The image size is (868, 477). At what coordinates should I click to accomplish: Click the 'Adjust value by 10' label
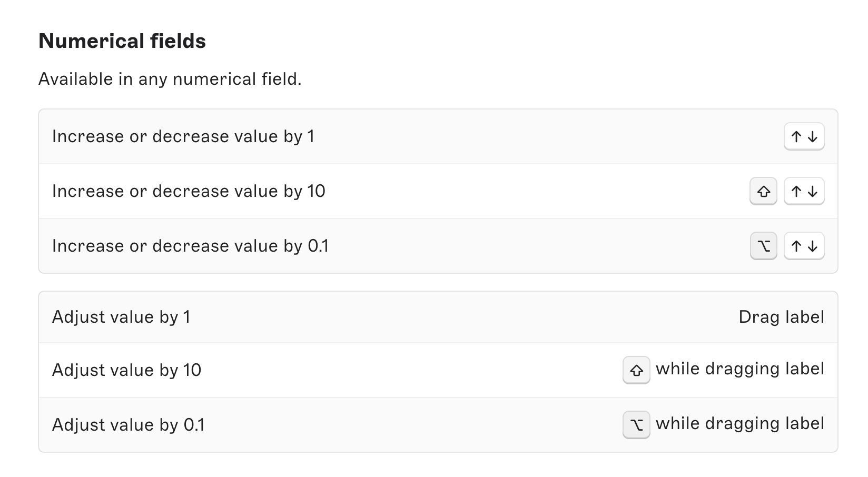point(126,370)
